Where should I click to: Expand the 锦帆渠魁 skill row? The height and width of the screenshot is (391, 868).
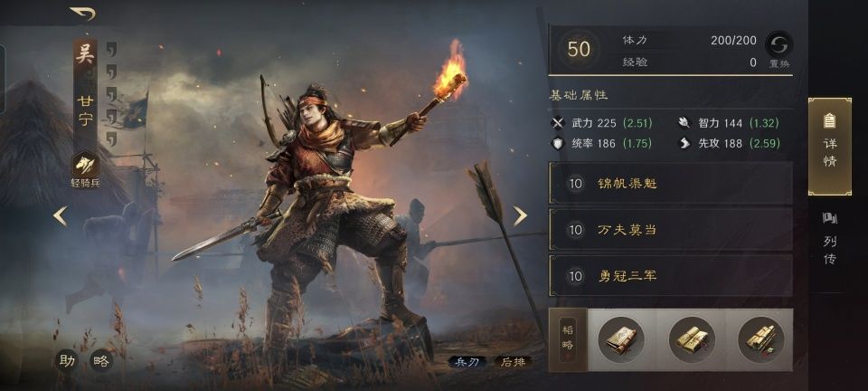point(670,183)
